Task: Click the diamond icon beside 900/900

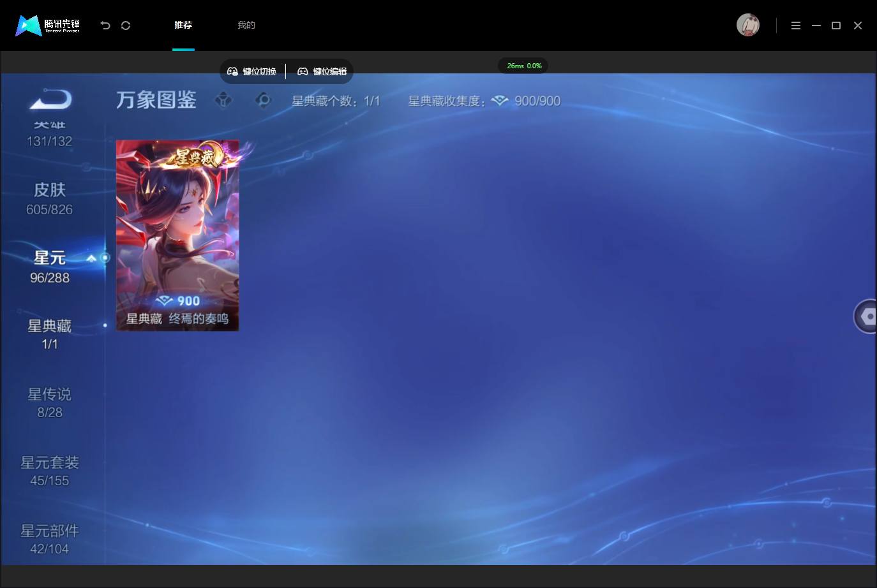Action: pyautogui.click(x=500, y=101)
